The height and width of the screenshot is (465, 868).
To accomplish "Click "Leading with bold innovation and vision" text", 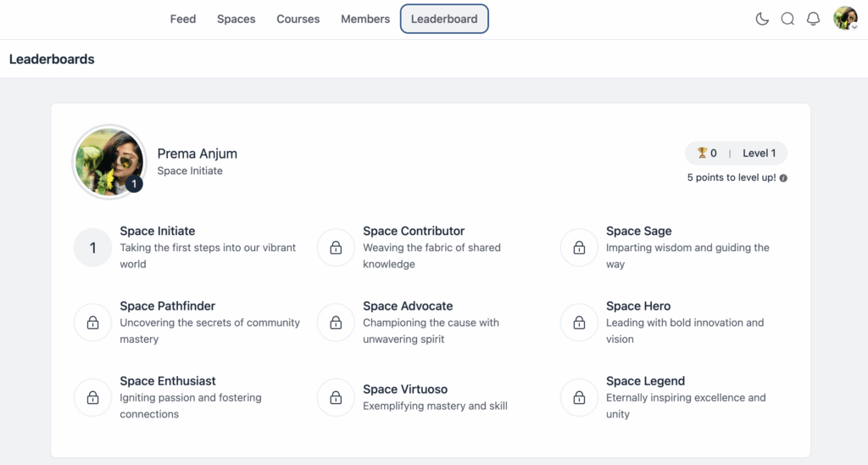I will click(x=685, y=330).
